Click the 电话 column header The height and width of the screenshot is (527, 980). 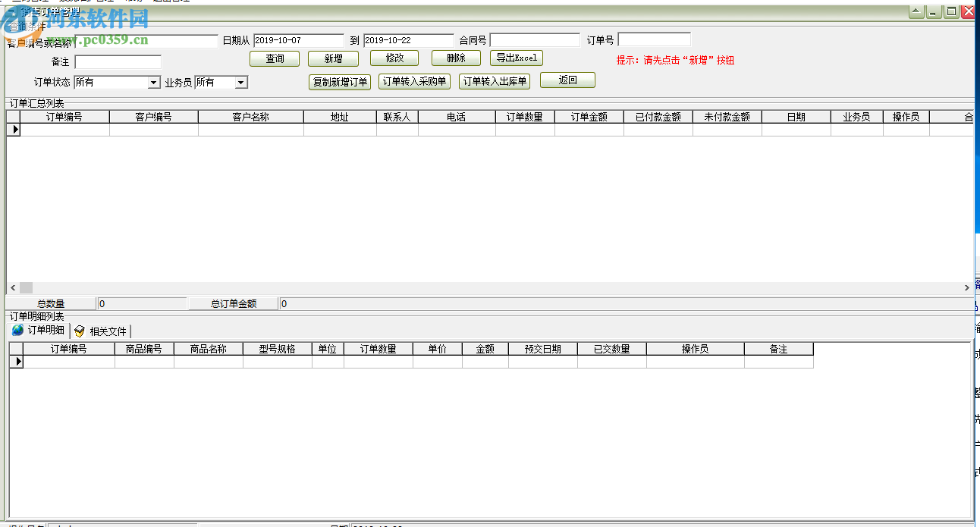coord(457,117)
